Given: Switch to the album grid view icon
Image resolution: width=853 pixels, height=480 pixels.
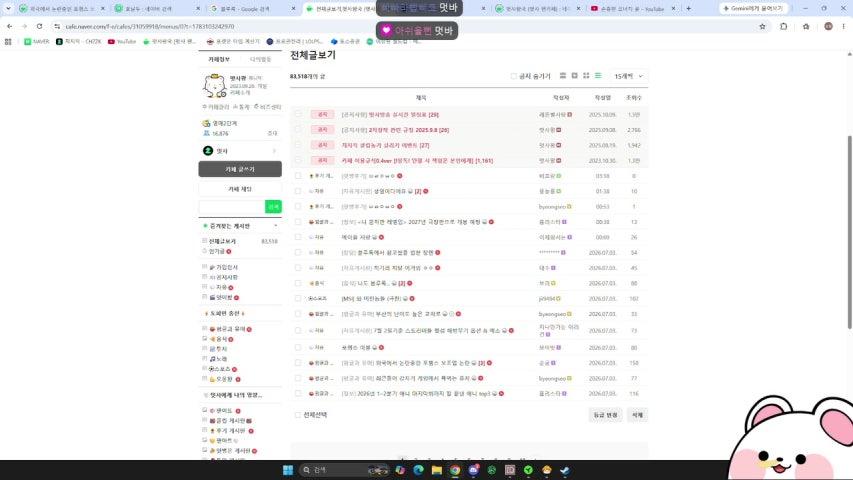Looking at the screenshot, I should click(586, 76).
